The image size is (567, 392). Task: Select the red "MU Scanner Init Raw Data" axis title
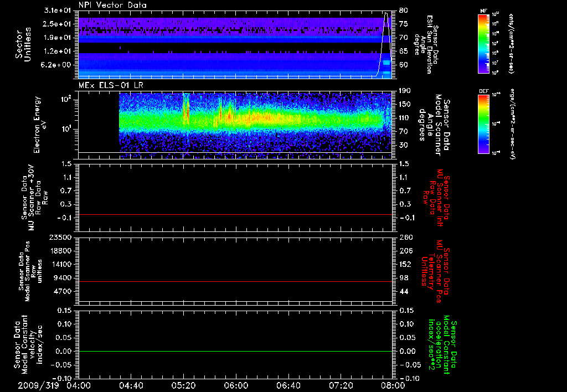pyautogui.click(x=436, y=198)
